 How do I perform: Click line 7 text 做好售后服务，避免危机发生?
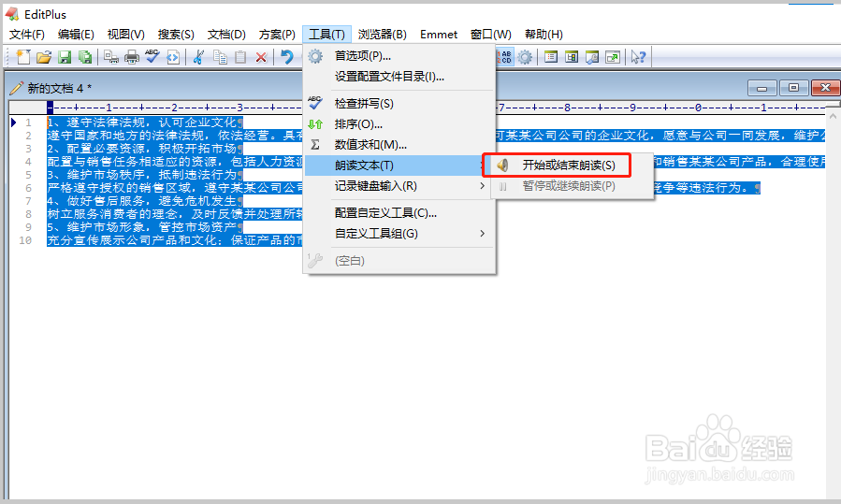[152, 201]
